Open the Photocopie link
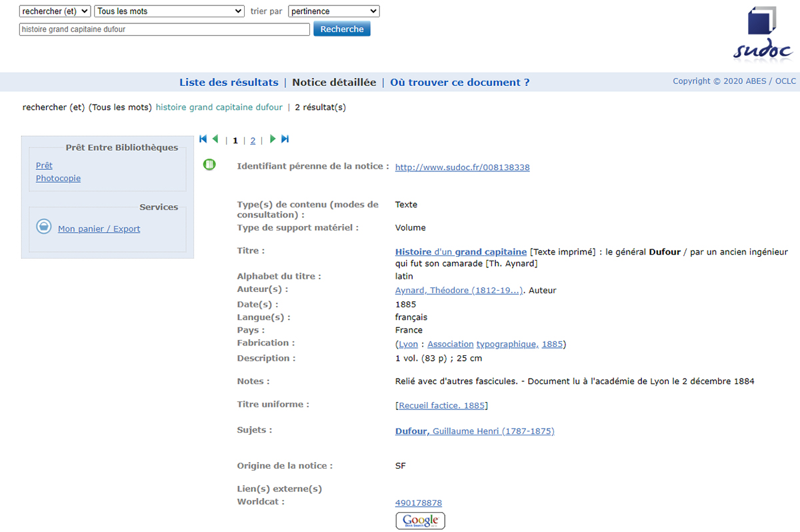 click(x=58, y=178)
